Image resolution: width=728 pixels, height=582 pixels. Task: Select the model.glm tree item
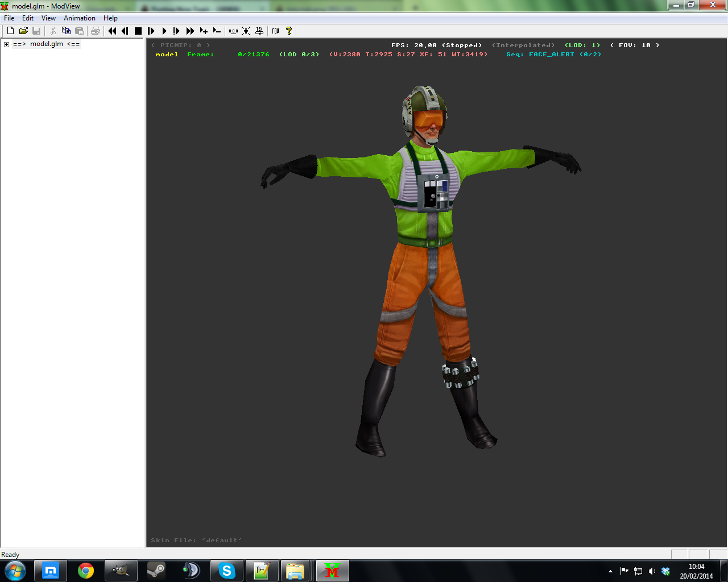pyautogui.click(x=47, y=44)
